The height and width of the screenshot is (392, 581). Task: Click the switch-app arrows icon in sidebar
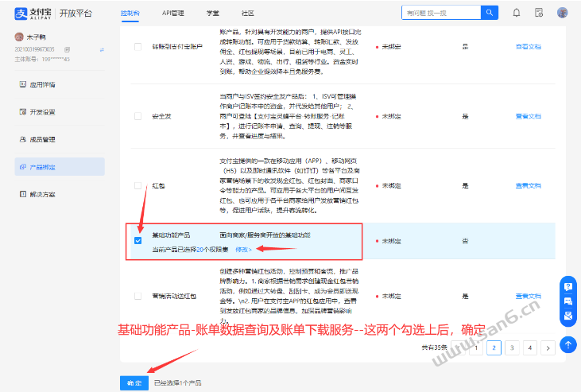tap(102, 49)
